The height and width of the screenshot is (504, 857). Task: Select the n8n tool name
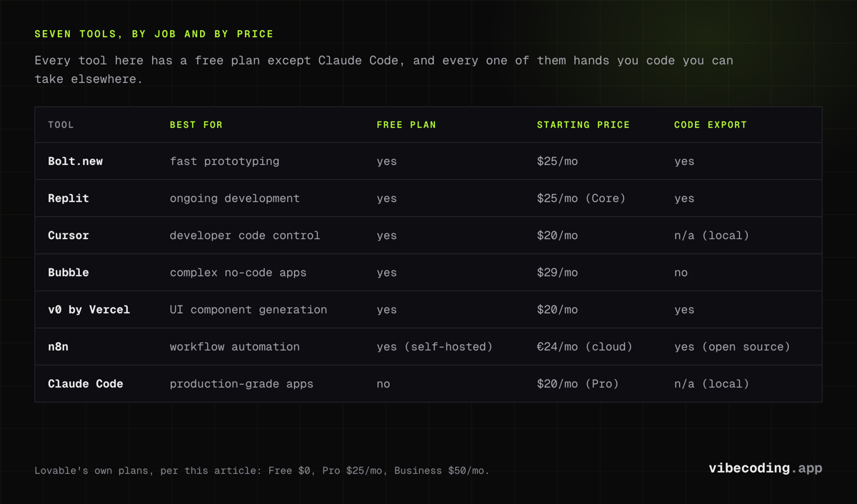click(59, 347)
